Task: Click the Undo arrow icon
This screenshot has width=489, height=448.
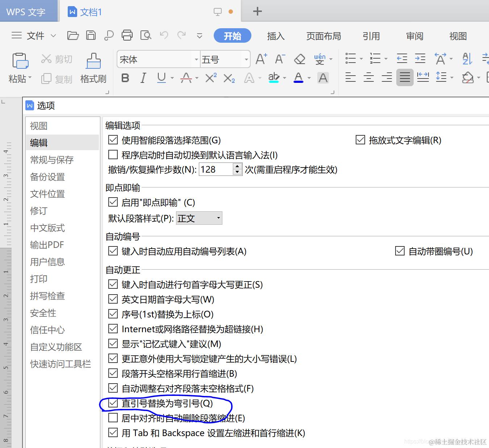Action: point(164,35)
